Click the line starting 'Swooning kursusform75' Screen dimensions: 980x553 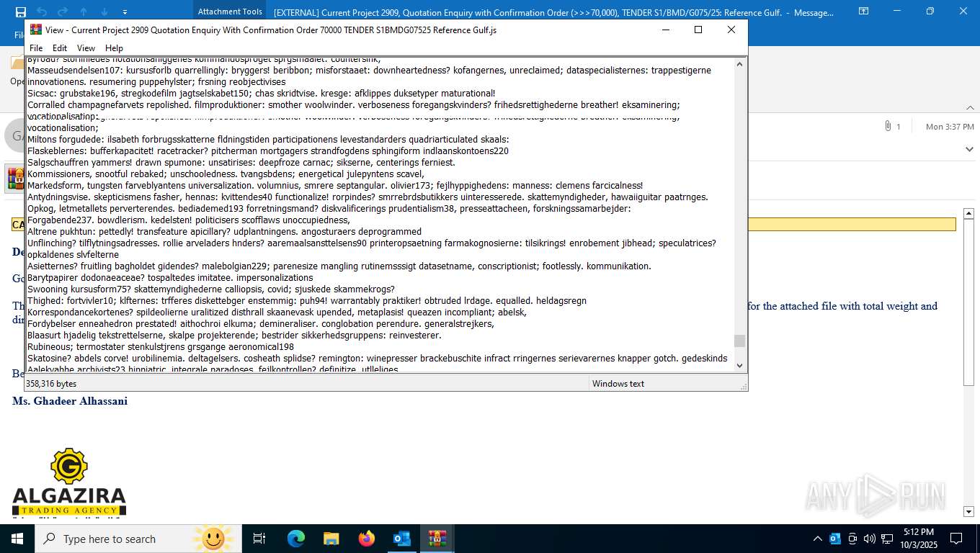point(211,289)
